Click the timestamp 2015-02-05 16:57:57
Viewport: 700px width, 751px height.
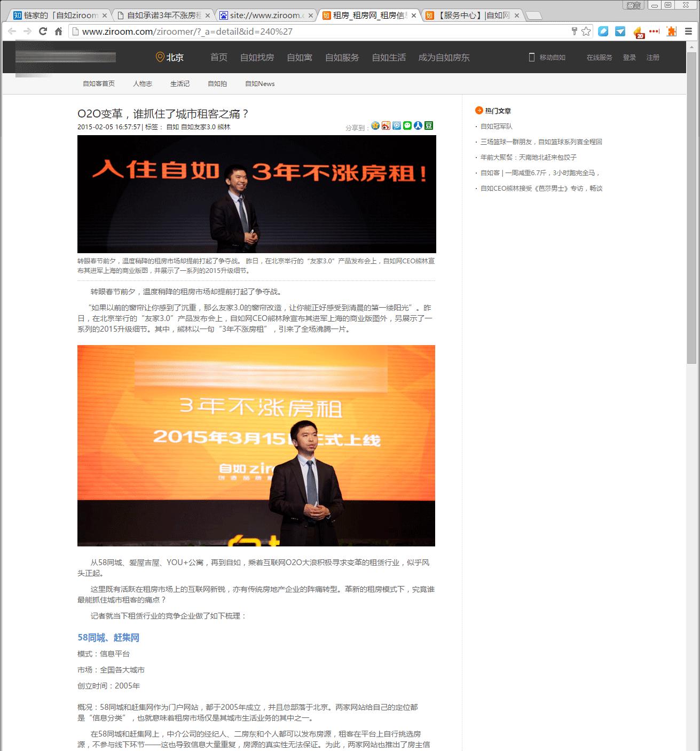pos(109,127)
